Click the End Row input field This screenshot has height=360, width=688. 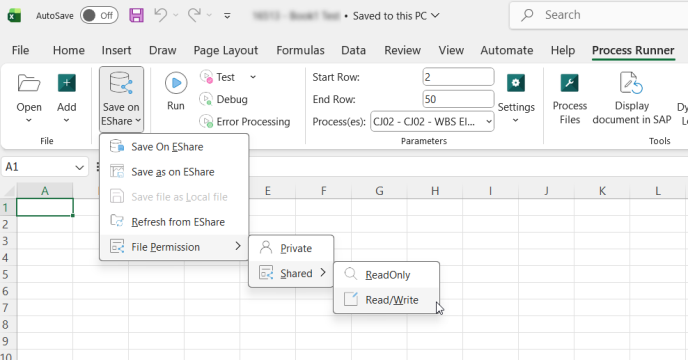459,99
